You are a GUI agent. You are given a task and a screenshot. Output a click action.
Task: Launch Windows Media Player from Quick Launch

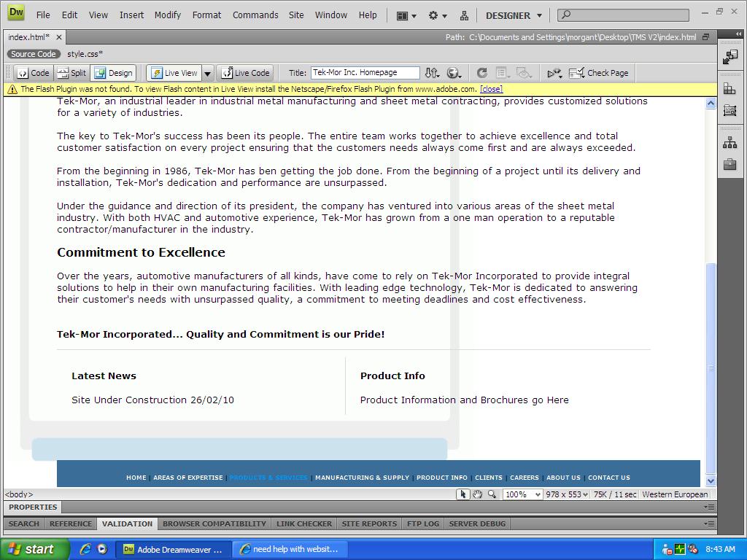[102, 549]
